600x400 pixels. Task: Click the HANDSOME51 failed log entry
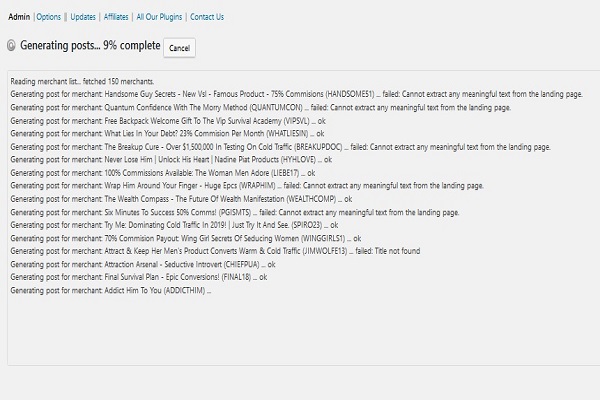(297, 94)
